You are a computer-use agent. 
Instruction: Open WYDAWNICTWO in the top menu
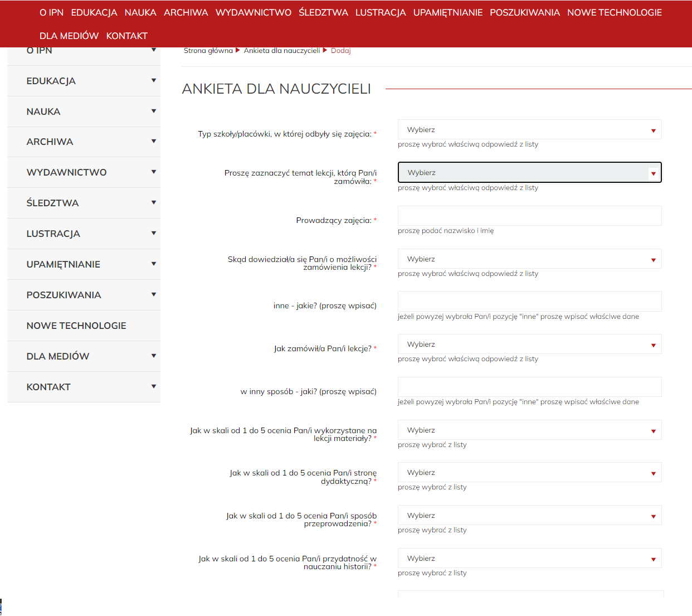point(253,12)
